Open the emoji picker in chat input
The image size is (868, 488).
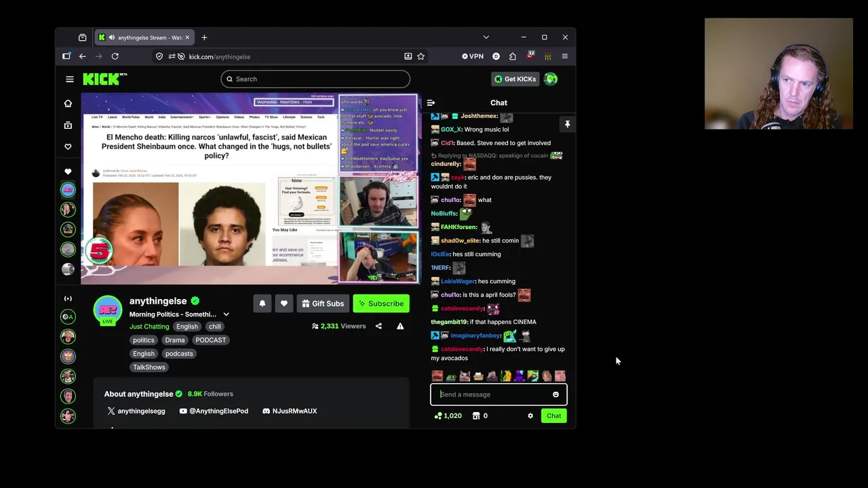pyautogui.click(x=555, y=394)
